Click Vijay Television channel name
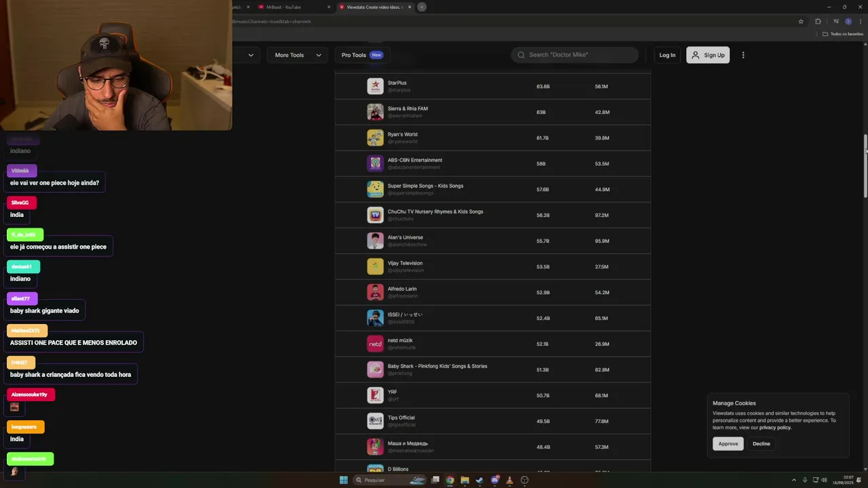 (405, 263)
